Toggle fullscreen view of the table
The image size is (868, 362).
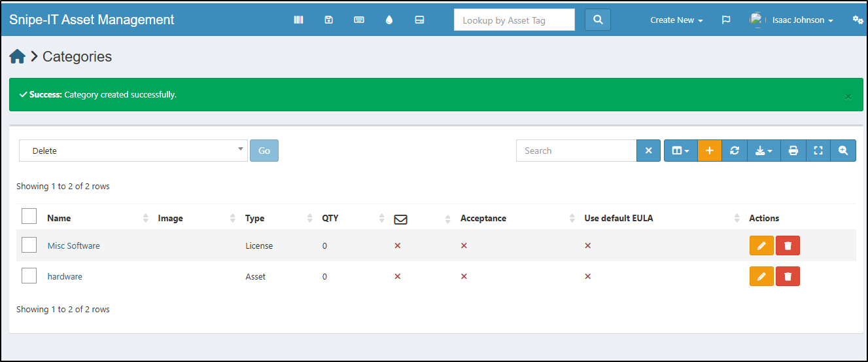(818, 151)
